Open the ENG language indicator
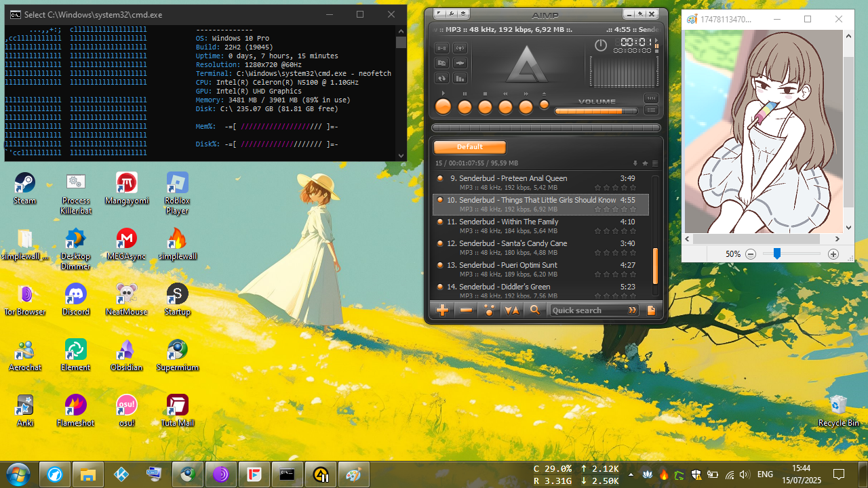The image size is (868, 488). click(764, 474)
